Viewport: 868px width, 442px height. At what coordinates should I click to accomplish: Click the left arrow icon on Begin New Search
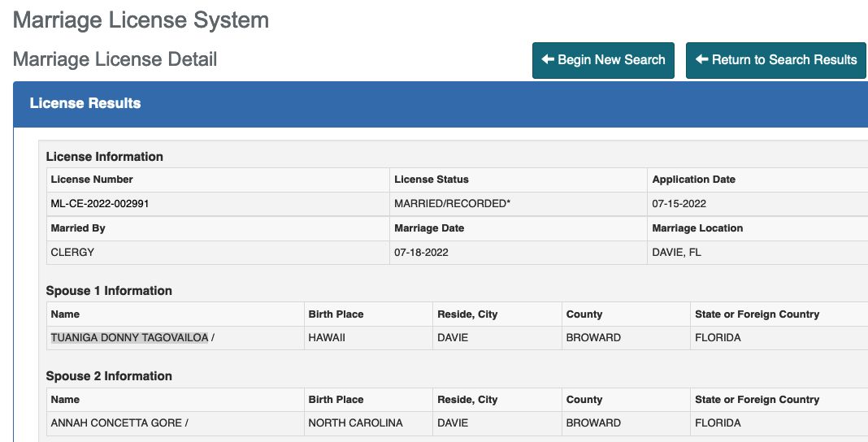click(548, 59)
